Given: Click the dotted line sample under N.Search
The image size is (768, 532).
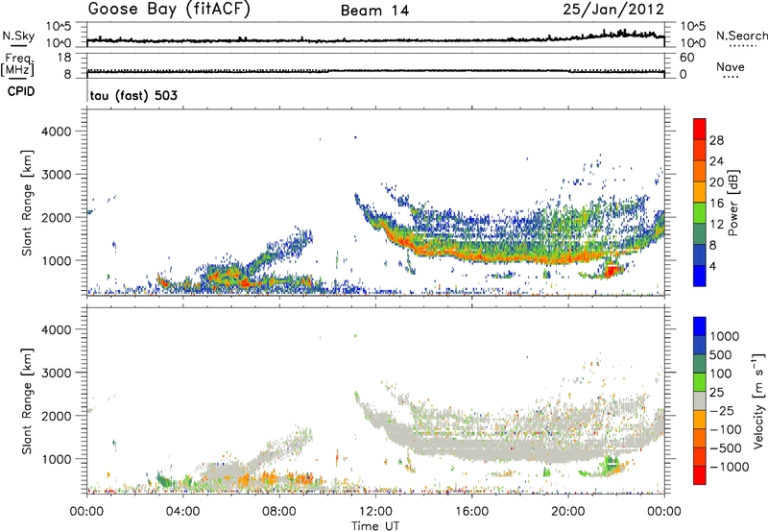Looking at the screenshot, I should coord(742,46).
